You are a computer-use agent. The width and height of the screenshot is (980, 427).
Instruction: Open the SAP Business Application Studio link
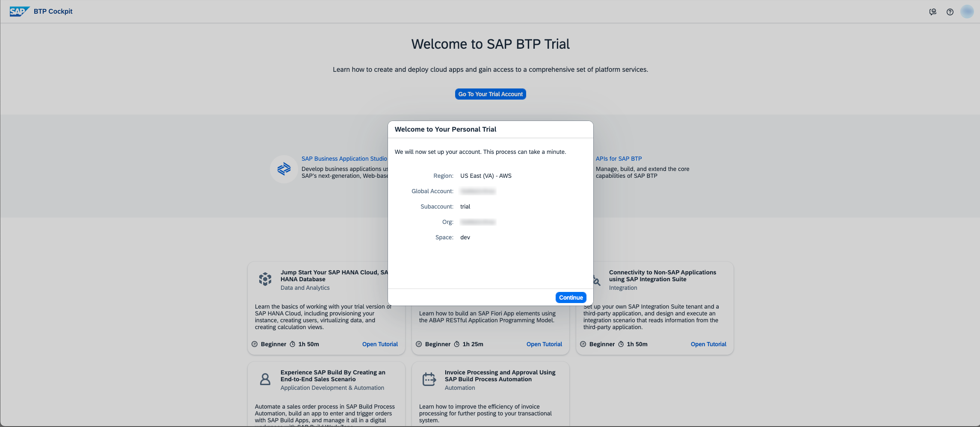[344, 159]
